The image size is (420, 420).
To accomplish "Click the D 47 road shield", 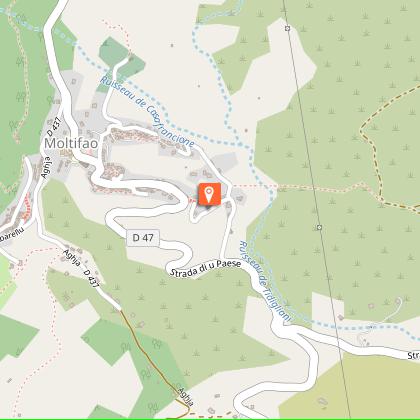I will [x=143, y=238].
